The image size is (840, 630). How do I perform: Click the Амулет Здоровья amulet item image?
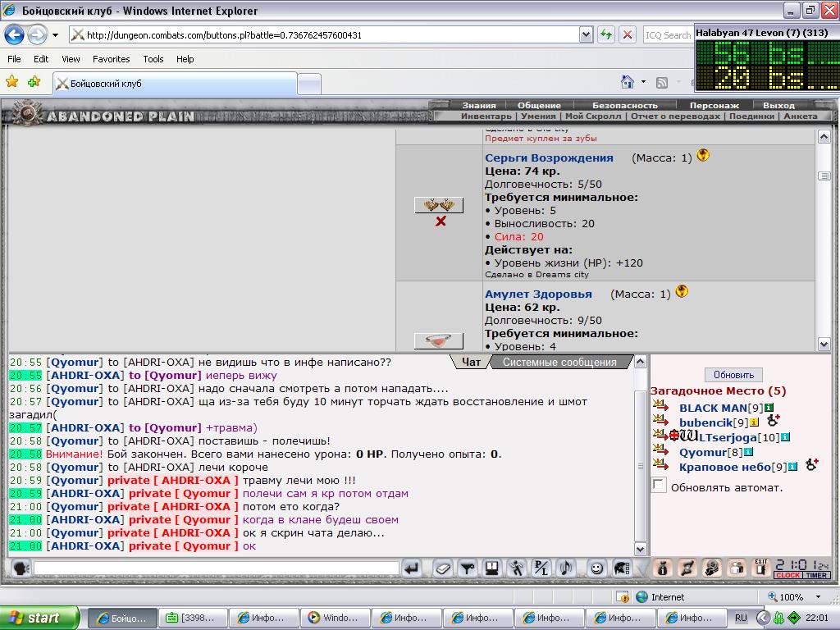tap(439, 340)
